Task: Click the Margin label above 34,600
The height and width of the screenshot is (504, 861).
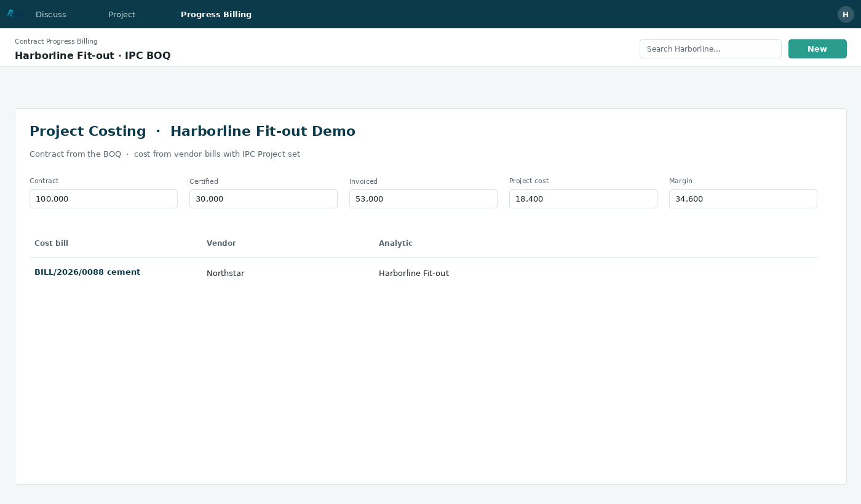Action: tap(681, 181)
